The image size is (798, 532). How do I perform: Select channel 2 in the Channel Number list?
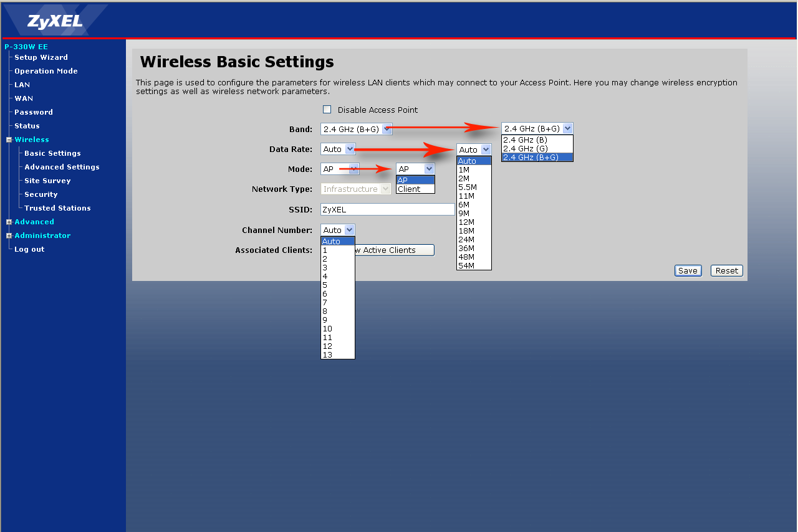coord(338,259)
